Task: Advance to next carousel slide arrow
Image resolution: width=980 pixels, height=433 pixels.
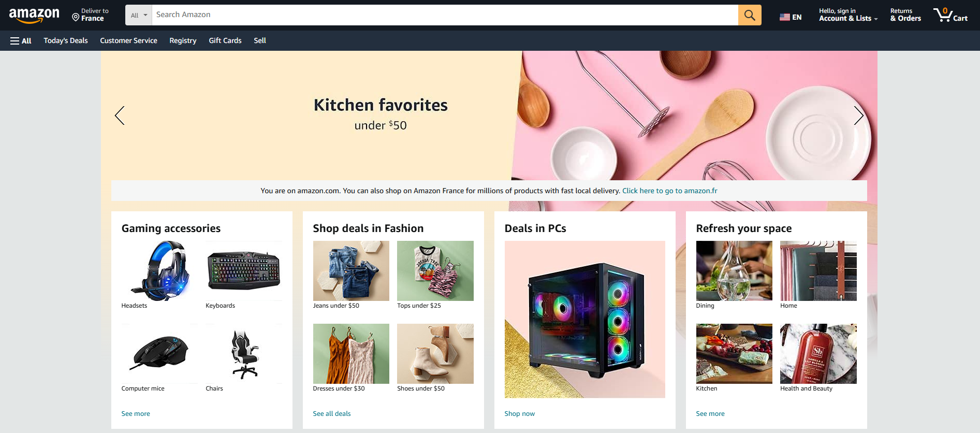Action: [x=858, y=116]
